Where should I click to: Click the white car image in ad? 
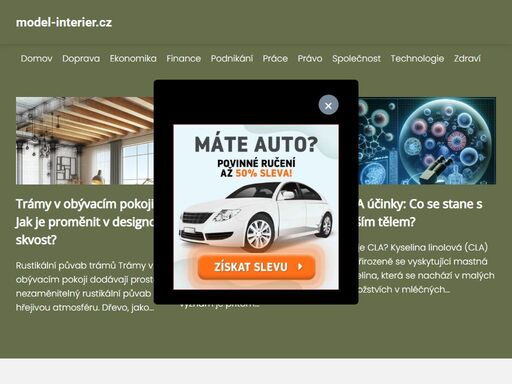tap(256, 217)
